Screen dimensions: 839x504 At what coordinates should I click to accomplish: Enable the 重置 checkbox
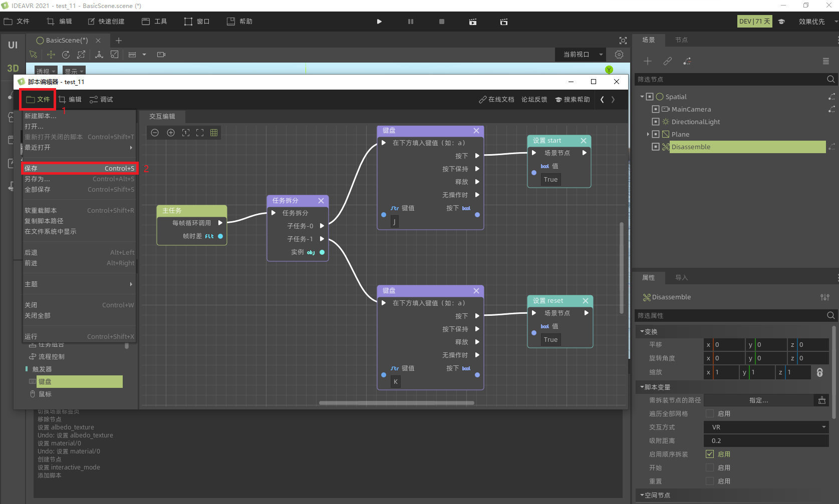[x=710, y=481]
